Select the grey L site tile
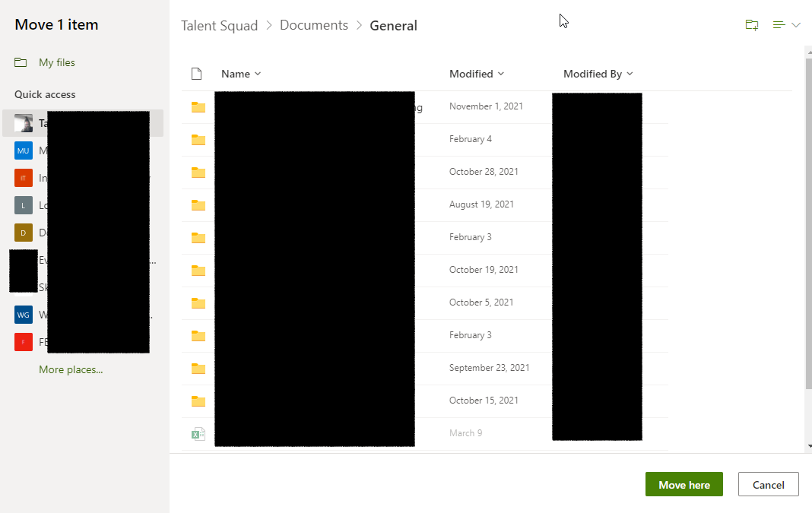Viewport: 812px width, 513px height. click(24, 205)
